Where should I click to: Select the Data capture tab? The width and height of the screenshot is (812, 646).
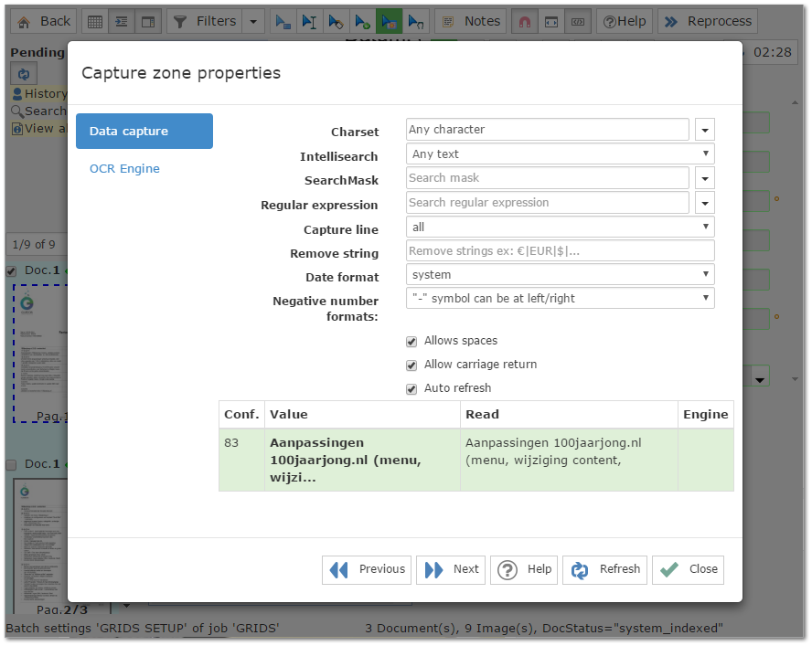144,132
